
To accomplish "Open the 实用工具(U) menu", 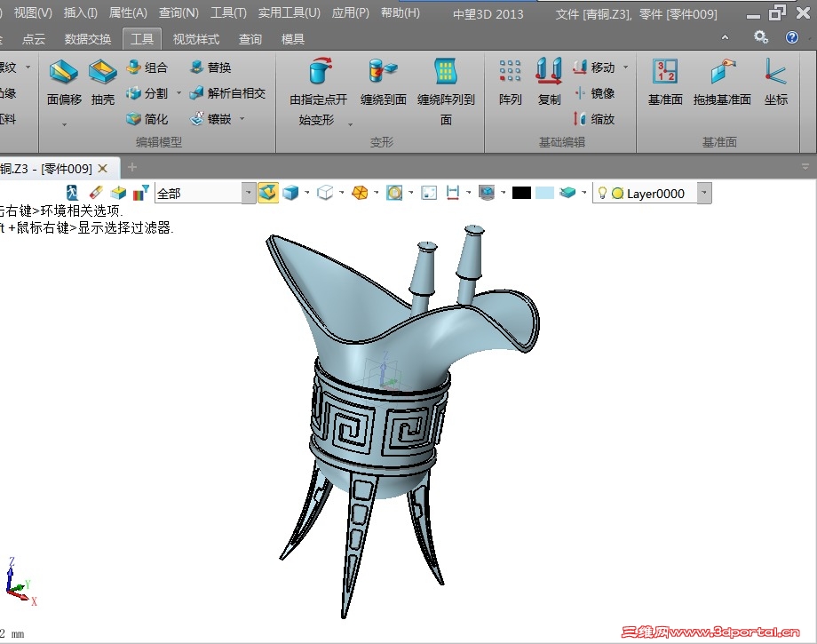I will (x=290, y=13).
